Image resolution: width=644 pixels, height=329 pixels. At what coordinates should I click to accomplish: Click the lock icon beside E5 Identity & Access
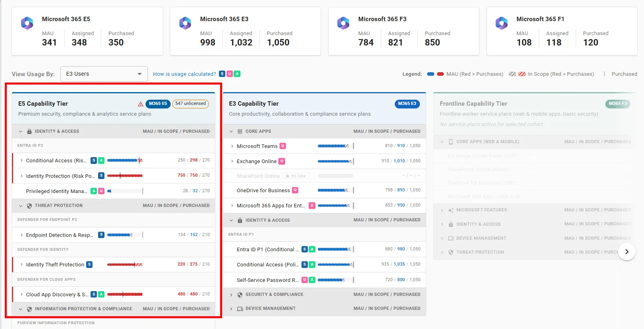click(30, 131)
